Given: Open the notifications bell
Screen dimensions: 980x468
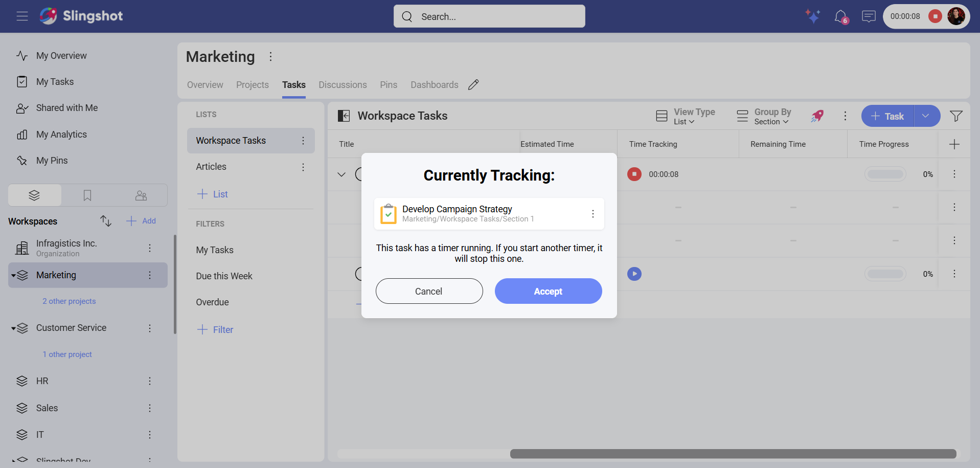Looking at the screenshot, I should tap(840, 16).
